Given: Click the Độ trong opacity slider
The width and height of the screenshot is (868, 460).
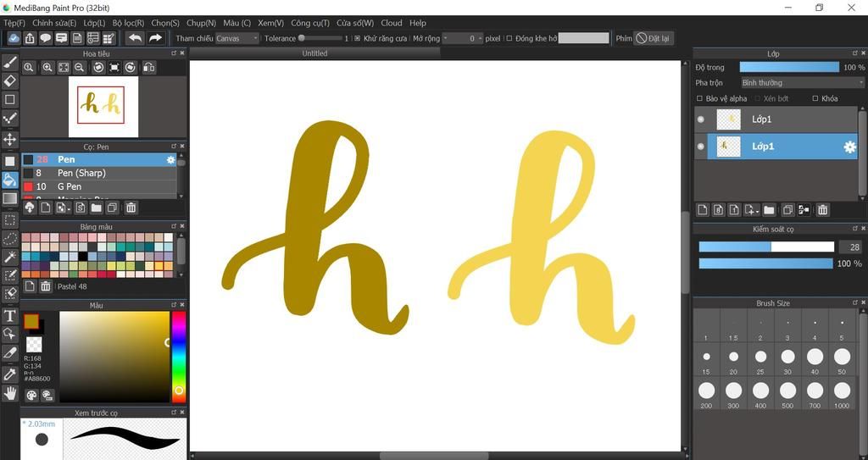Looking at the screenshot, I should pos(789,67).
